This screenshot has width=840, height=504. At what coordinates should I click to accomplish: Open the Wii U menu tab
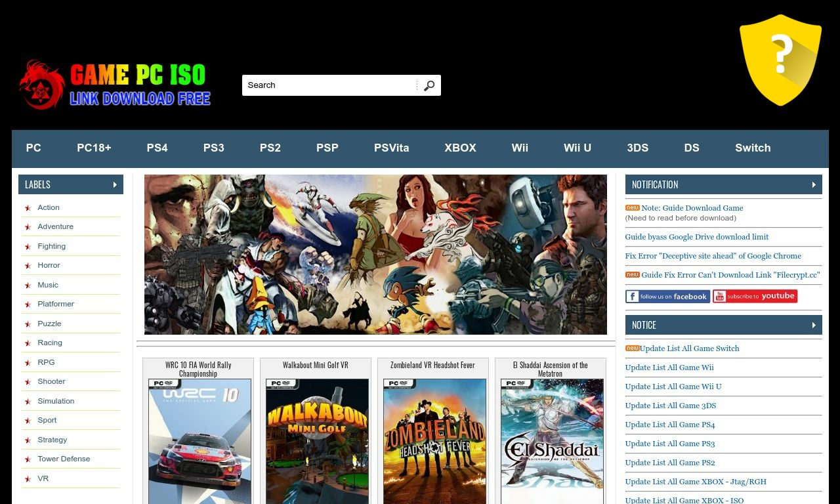[x=577, y=148]
